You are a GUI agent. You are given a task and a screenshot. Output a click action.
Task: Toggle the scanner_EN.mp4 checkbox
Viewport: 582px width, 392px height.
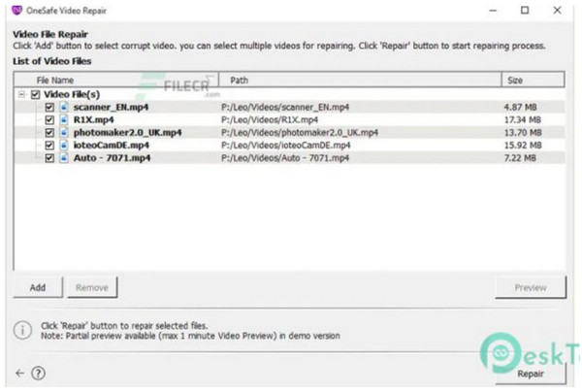coord(49,108)
